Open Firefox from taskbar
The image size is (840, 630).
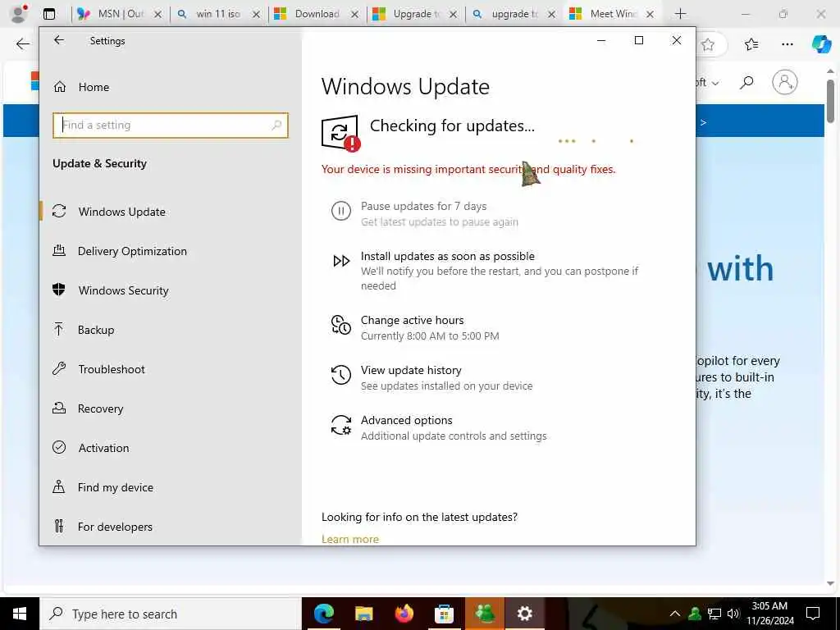point(404,614)
